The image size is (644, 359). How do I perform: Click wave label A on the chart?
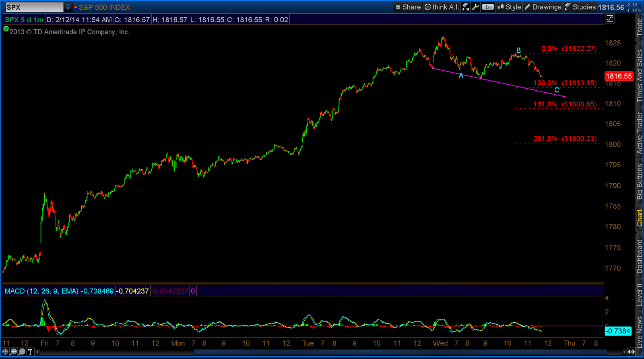[x=461, y=76]
